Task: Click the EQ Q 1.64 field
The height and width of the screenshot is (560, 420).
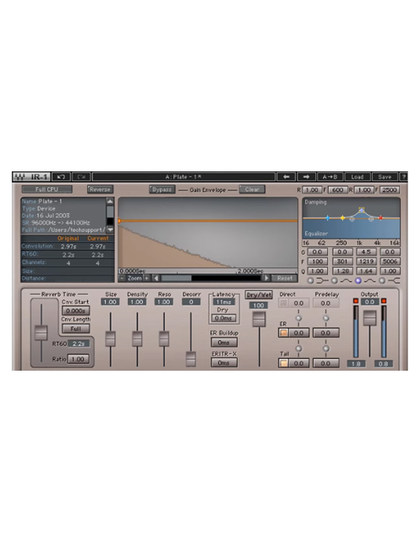Action: point(366,271)
